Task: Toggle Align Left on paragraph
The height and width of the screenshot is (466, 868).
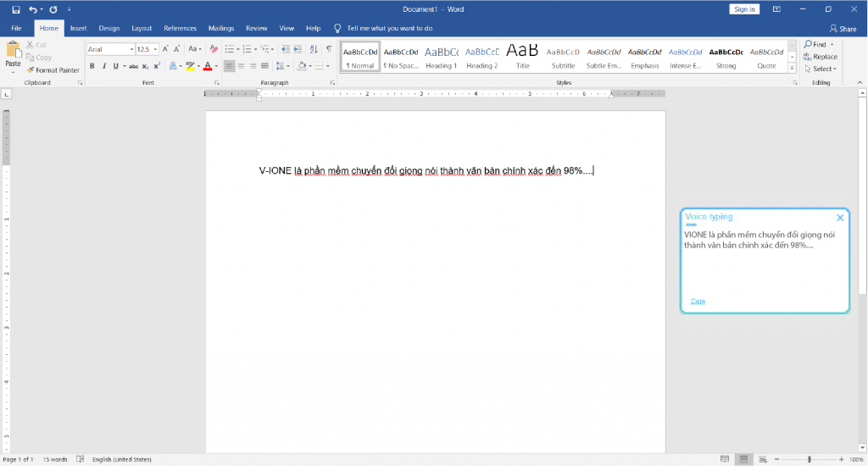Action: 229,66
